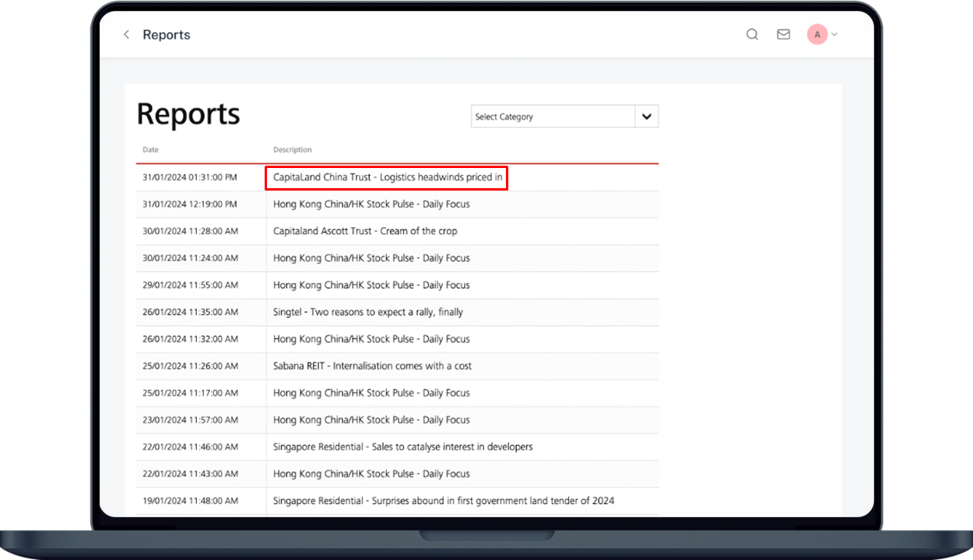
Task: Open Daily Focus report dated 23/01/2024
Action: pyautogui.click(x=371, y=420)
